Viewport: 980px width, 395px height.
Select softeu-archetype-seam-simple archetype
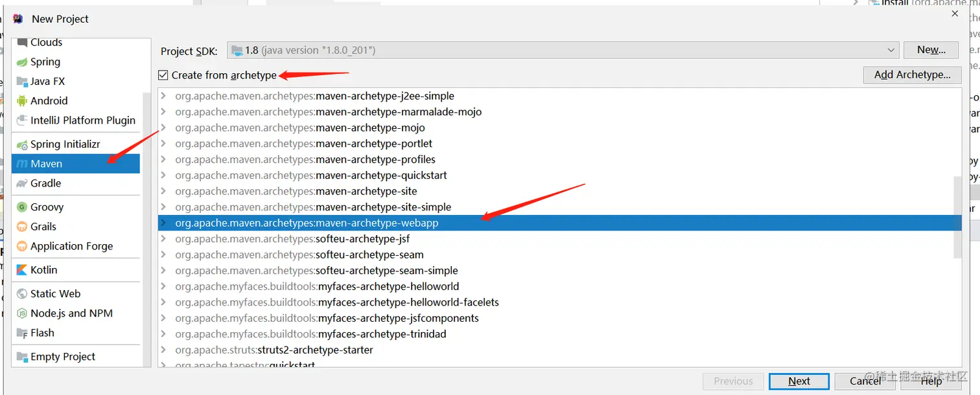pos(560,271)
